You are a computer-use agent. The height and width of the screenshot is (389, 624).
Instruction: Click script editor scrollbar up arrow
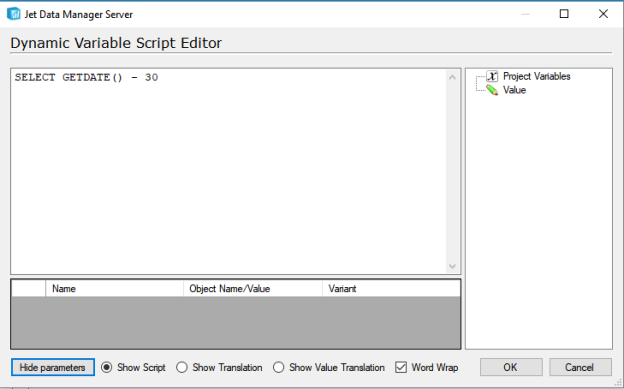(452, 77)
